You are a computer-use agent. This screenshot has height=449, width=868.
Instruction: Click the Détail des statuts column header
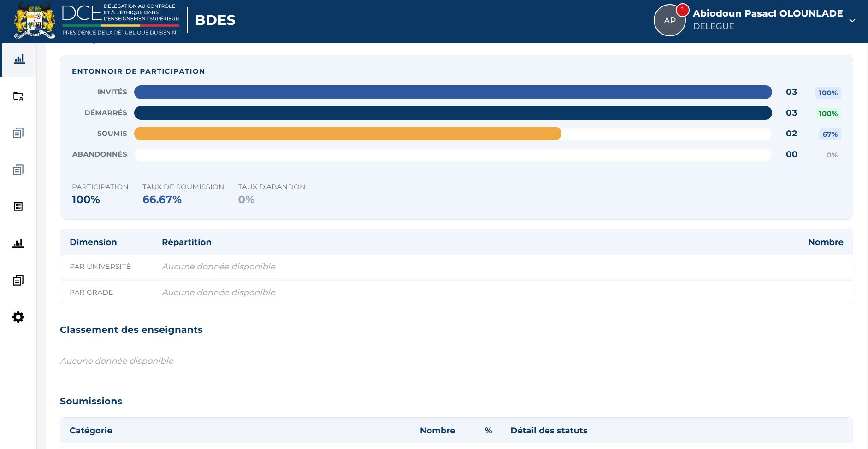pos(549,431)
